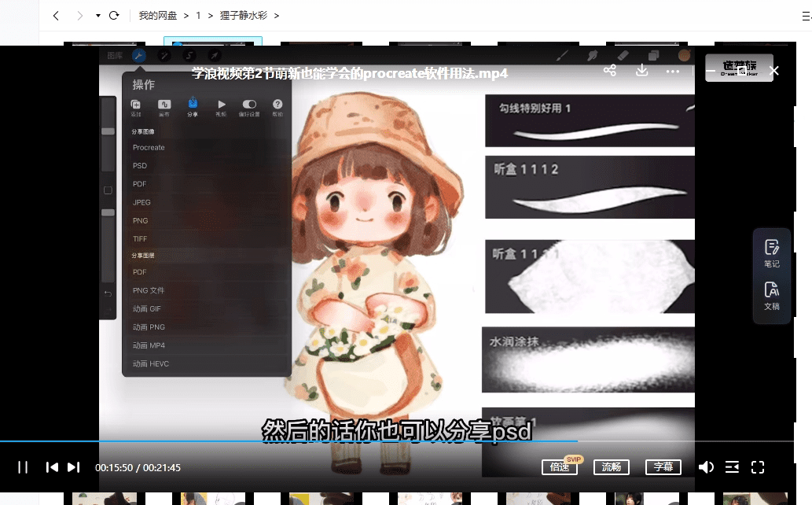
Task: Expand chevron after 狸子静水彩 breadcrumb
Action: tap(277, 16)
